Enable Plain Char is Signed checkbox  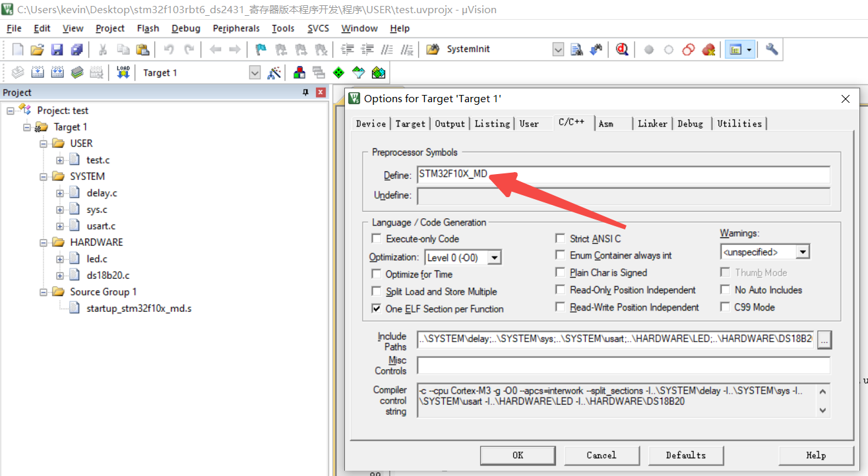pyautogui.click(x=560, y=272)
